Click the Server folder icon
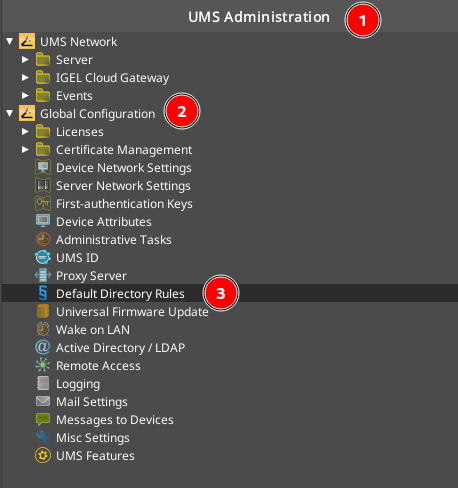This screenshot has height=488, width=458. 43,59
